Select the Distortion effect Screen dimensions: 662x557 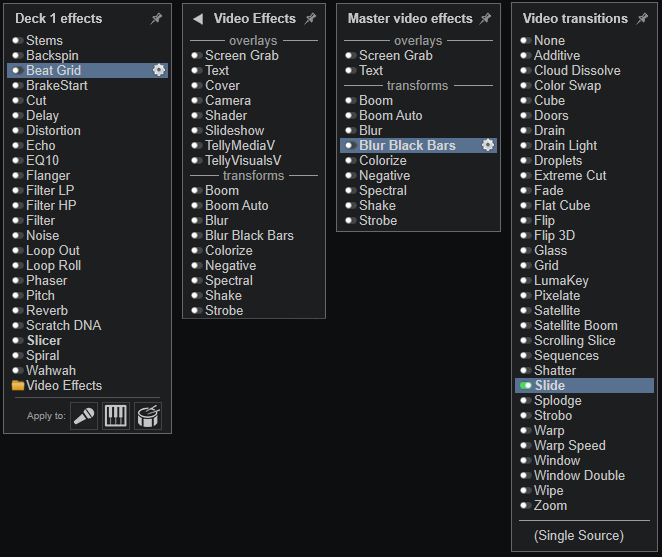[x=53, y=130]
